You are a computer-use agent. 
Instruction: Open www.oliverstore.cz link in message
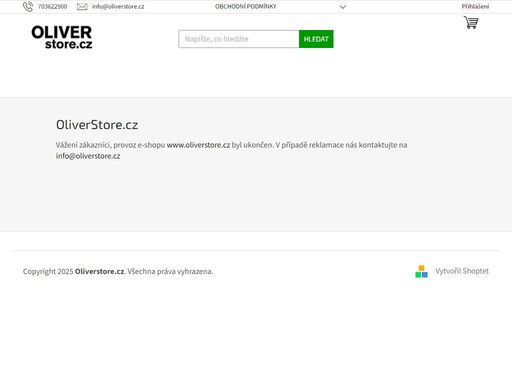click(x=198, y=145)
